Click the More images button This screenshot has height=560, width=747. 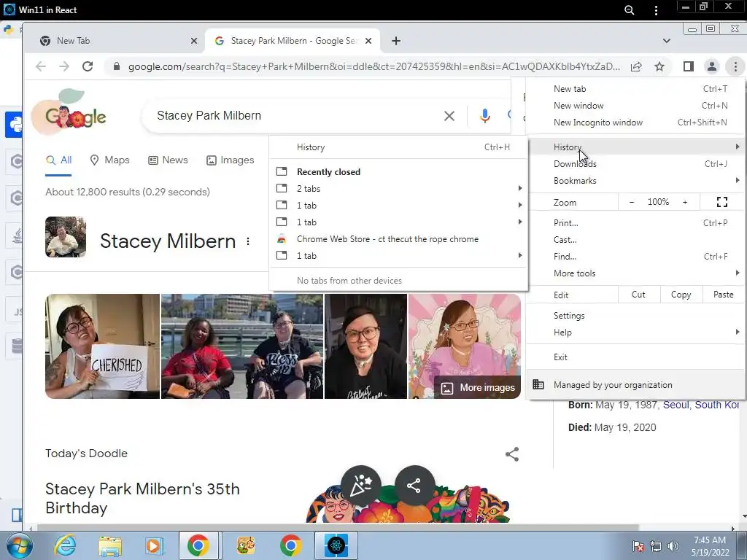tap(478, 388)
